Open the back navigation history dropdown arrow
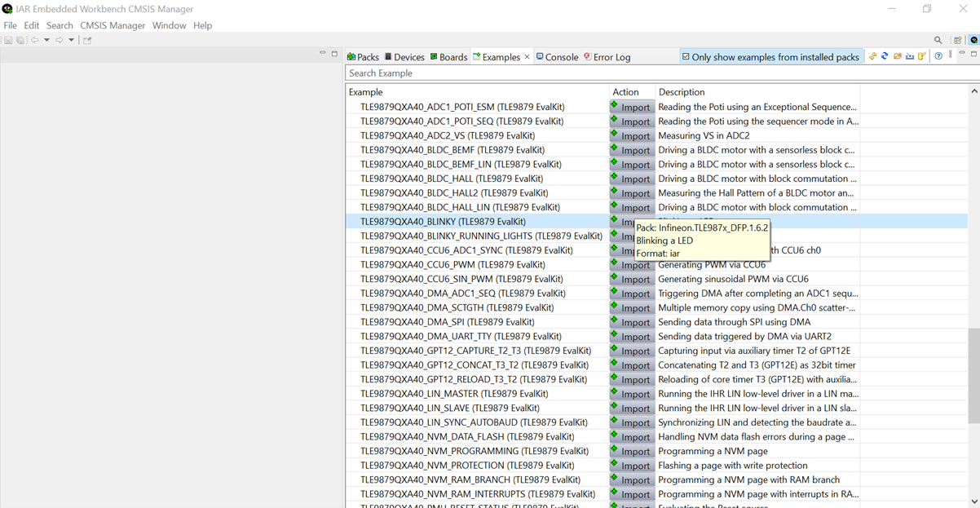This screenshot has height=508, width=980. (46, 40)
